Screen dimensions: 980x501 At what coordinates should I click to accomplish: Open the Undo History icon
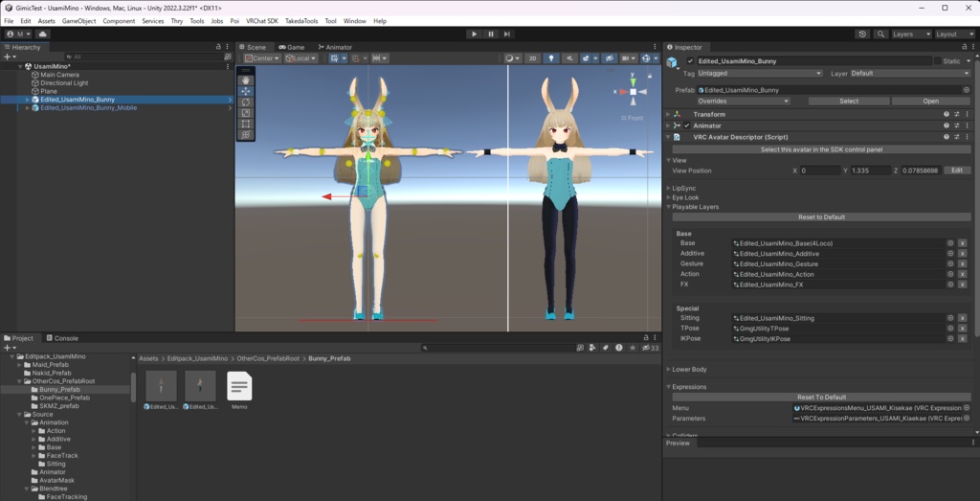[x=863, y=34]
